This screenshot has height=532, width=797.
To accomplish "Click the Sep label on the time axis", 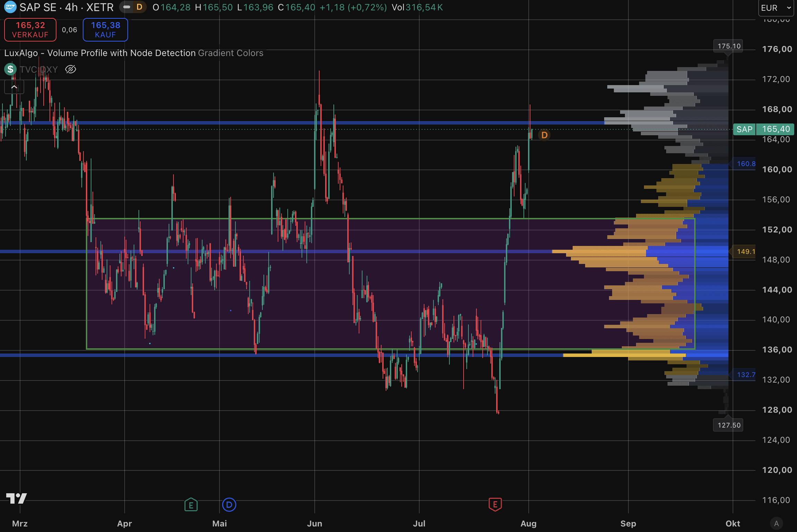I will [x=628, y=524].
